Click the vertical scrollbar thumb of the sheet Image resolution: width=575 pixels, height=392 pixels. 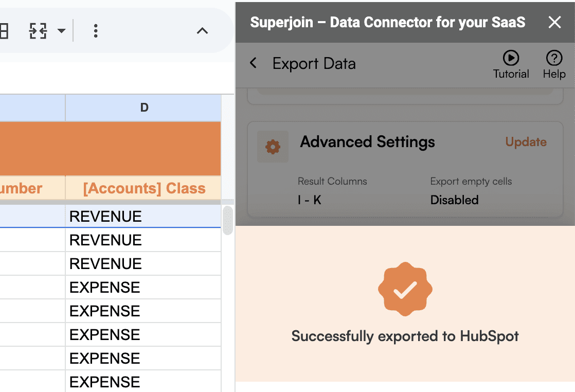click(x=228, y=220)
